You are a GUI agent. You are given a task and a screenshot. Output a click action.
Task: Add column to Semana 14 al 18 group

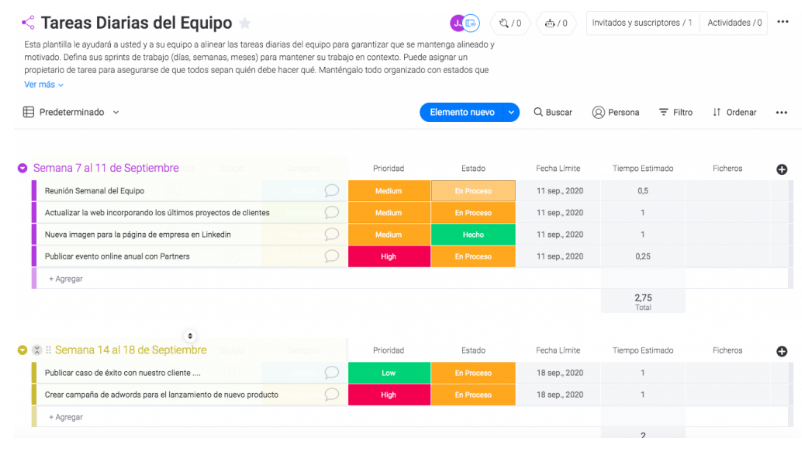pyautogui.click(x=781, y=351)
